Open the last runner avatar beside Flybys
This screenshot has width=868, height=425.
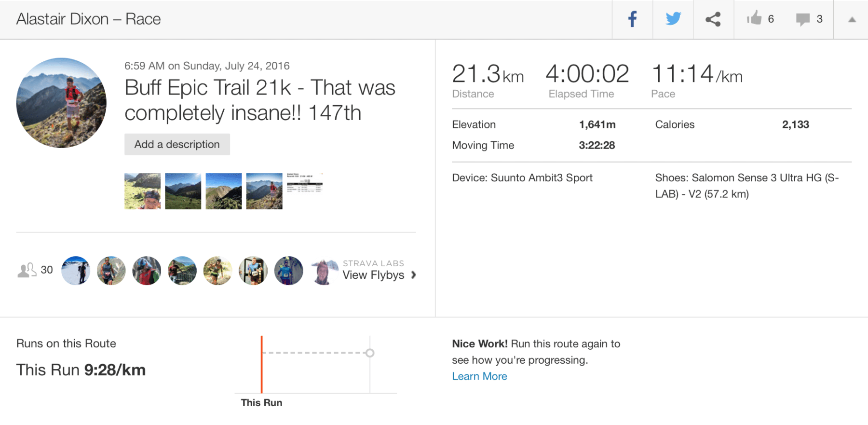325,271
